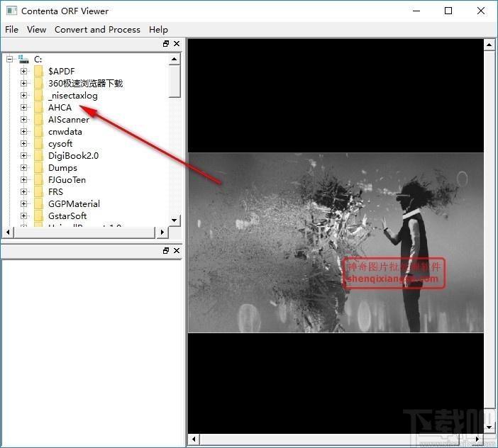The height and width of the screenshot is (448, 498).
Task: Expand the FRS folder node
Action: [x=23, y=191]
